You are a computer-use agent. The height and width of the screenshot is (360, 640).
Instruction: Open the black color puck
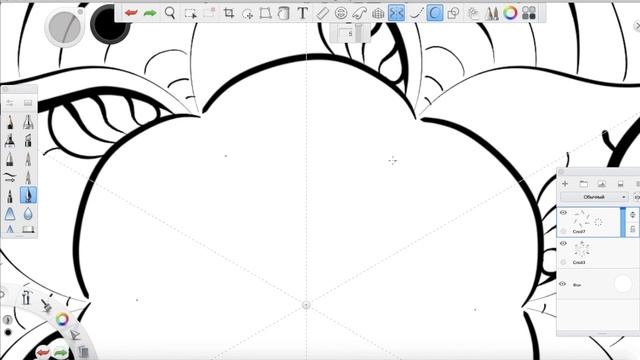109,24
